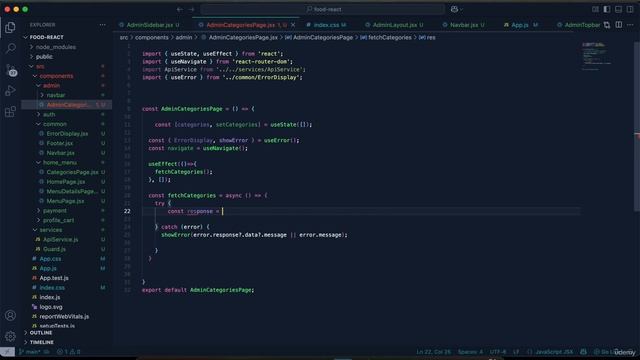Click Spaces: 4 indentation in status bar
Image resolution: width=640 pixels, height=360 pixels.
470,351
